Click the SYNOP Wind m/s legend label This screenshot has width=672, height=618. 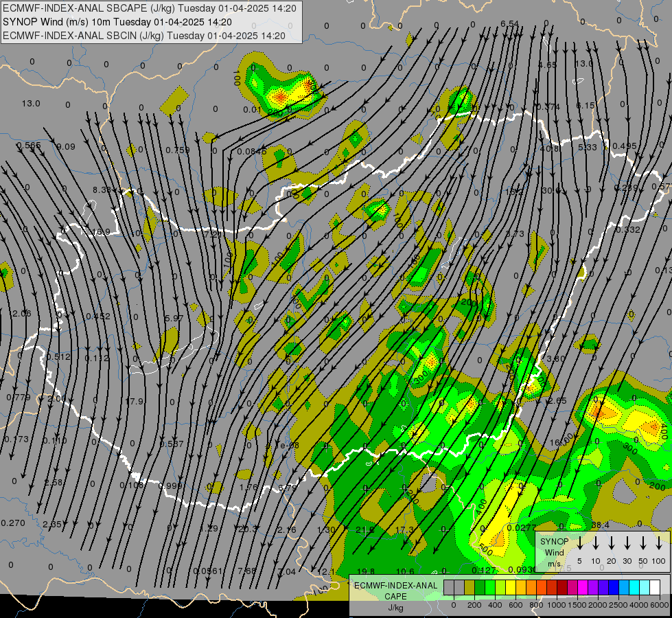pyautogui.click(x=554, y=552)
